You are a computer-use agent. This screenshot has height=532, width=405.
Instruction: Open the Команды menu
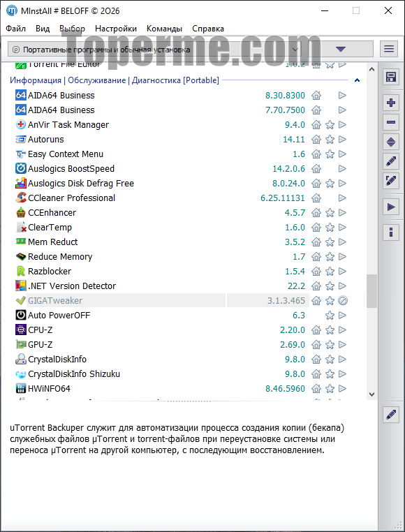pyautogui.click(x=164, y=29)
